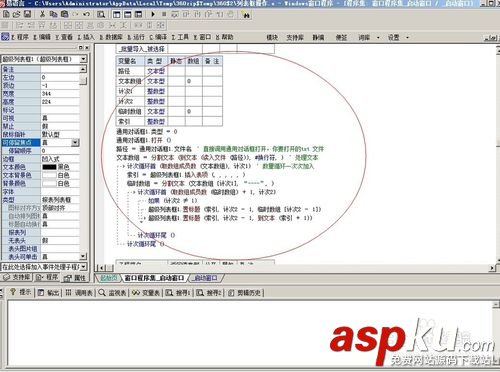
Task: Click the 模块 button in the top bar
Action: pos(272,37)
